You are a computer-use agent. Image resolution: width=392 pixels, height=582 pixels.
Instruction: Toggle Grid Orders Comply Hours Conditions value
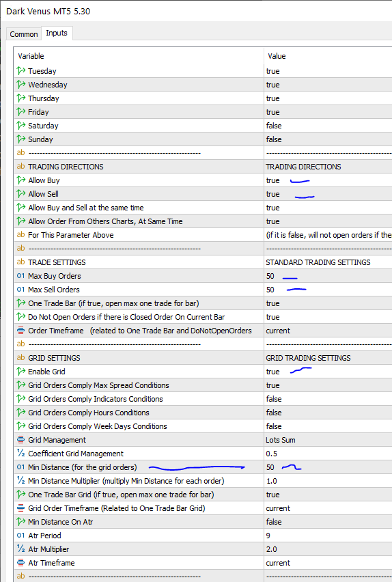[274, 413]
